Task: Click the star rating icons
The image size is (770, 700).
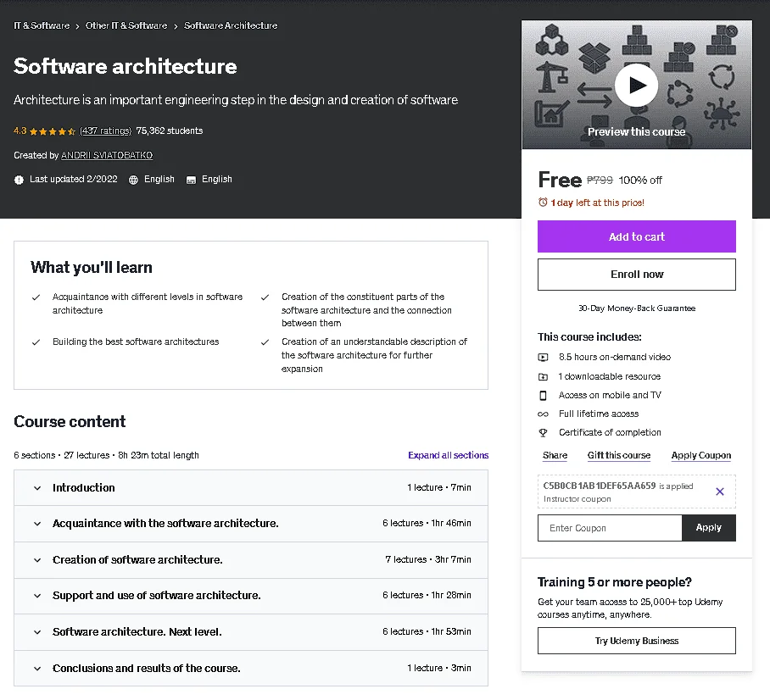Action: pos(53,131)
